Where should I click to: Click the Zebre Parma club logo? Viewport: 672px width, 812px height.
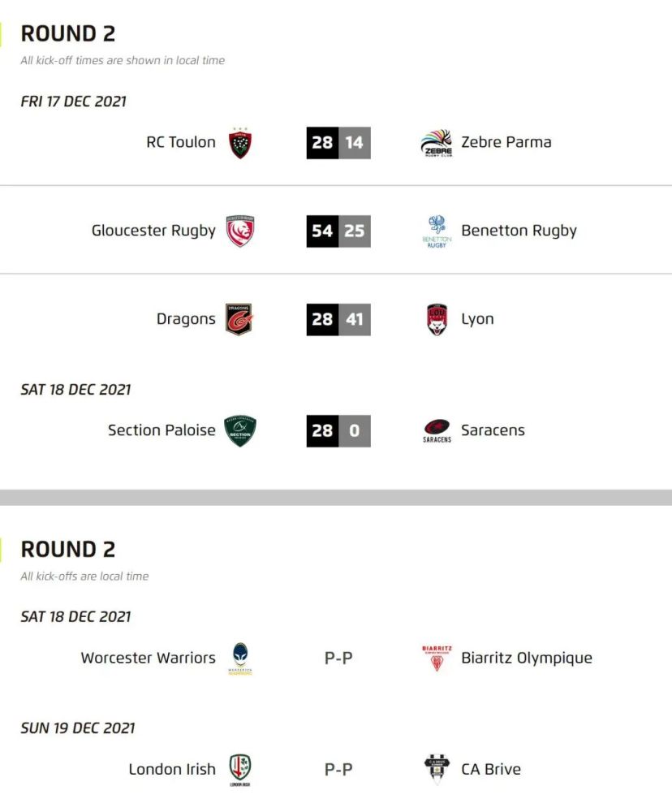pyautogui.click(x=437, y=143)
